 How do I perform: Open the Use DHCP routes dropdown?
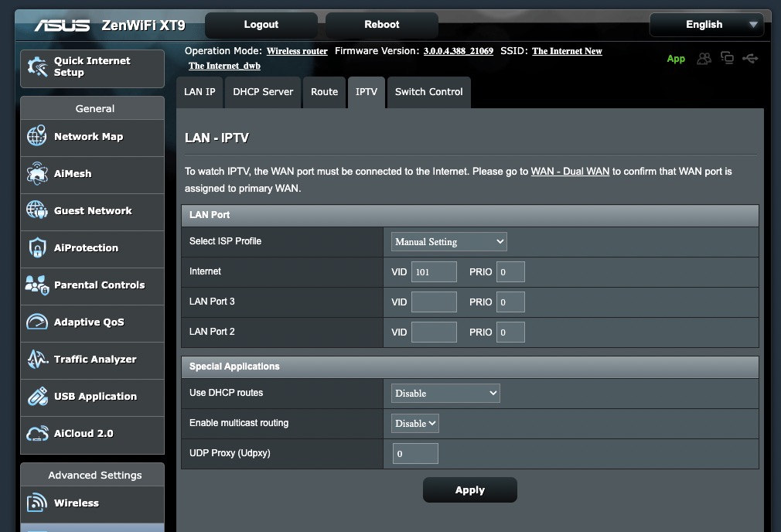(445, 393)
